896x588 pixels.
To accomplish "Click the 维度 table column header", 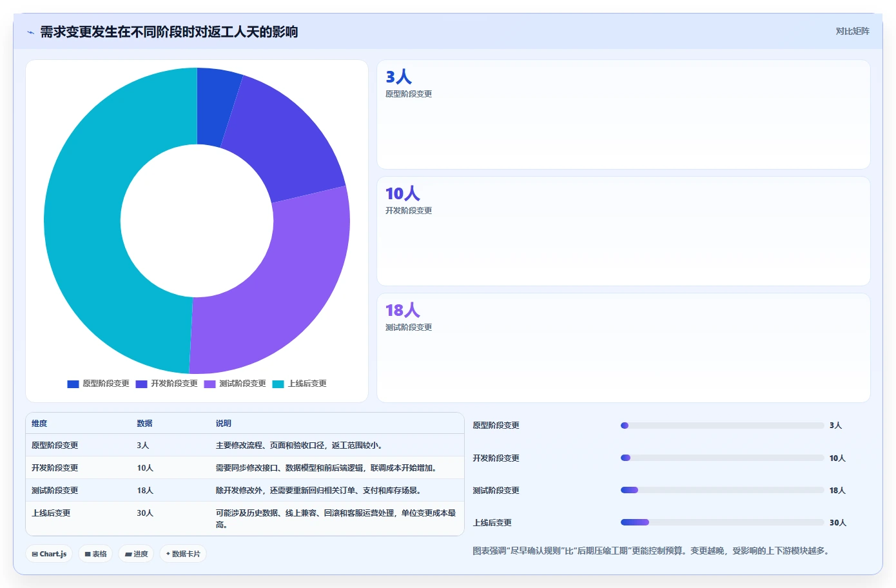I will point(39,424).
